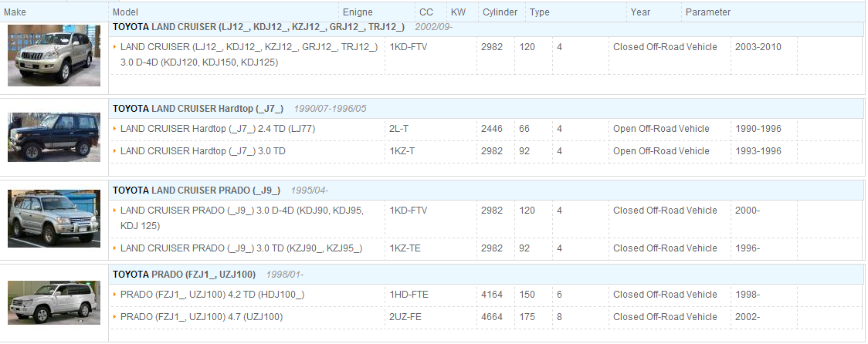Select the CC value 4664
The image size is (868, 344).
click(x=492, y=317)
